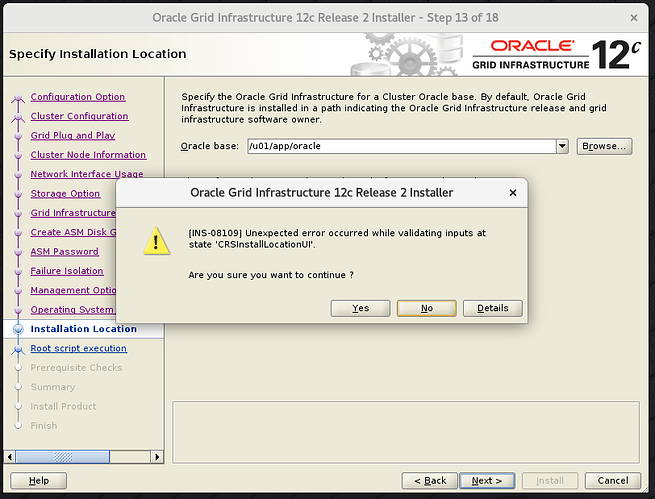This screenshot has width=655, height=499.
Task: Click the Install Product step bullet
Action: (18, 406)
